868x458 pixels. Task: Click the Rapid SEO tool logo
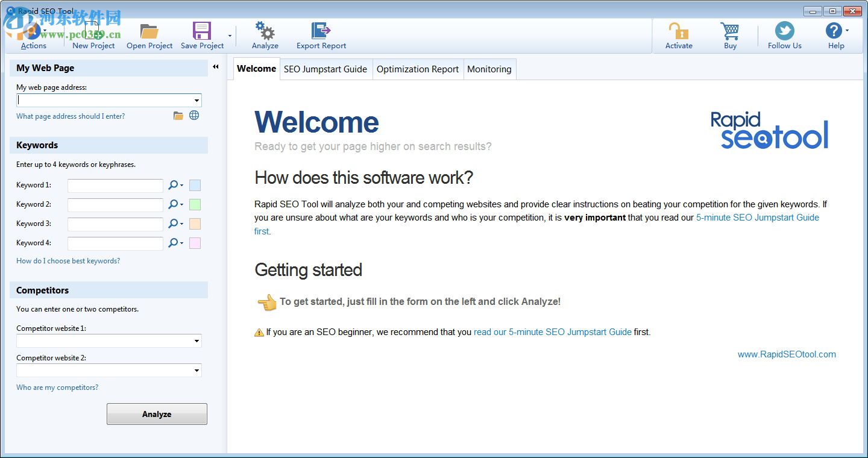click(770, 130)
